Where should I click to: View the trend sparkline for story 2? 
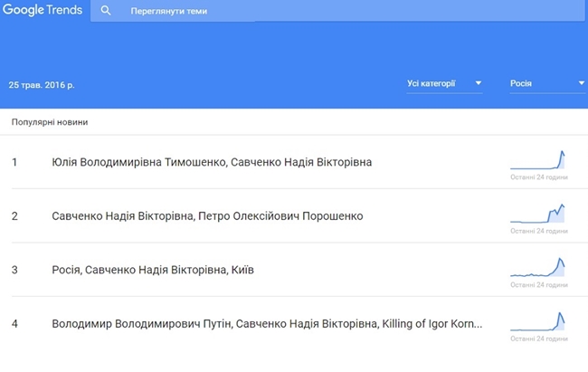[x=538, y=214]
